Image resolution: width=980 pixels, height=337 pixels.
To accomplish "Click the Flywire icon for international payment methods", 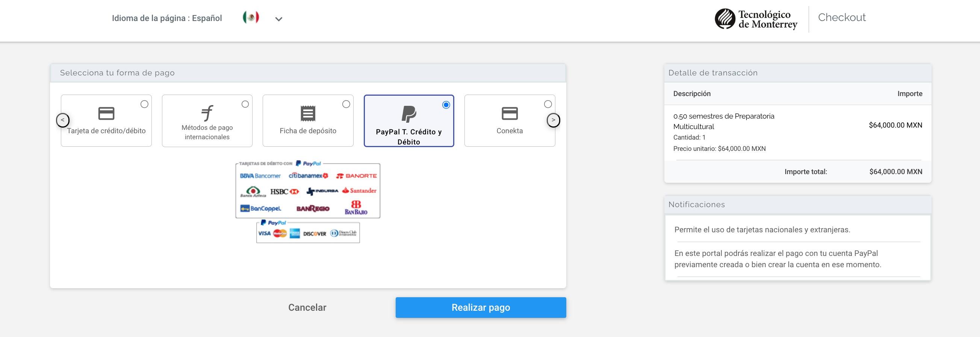I will (207, 113).
